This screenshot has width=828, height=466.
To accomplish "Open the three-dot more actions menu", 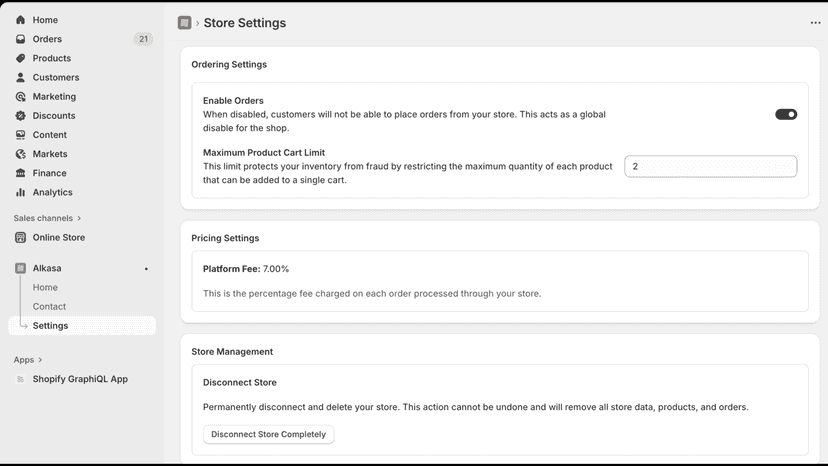I will (x=815, y=23).
